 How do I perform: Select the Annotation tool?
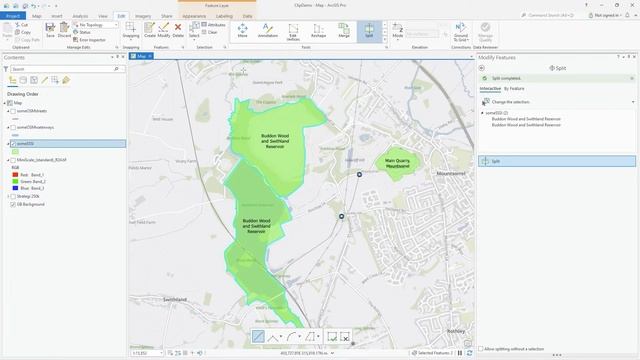[268, 31]
